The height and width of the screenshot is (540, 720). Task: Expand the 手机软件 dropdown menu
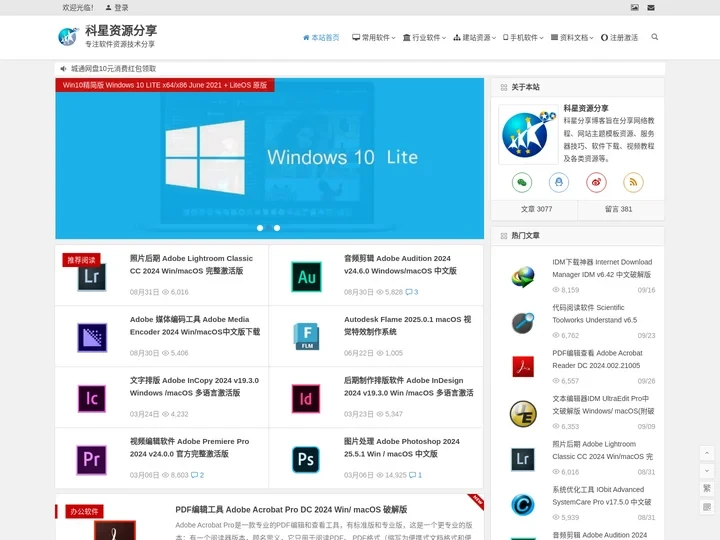click(x=523, y=37)
